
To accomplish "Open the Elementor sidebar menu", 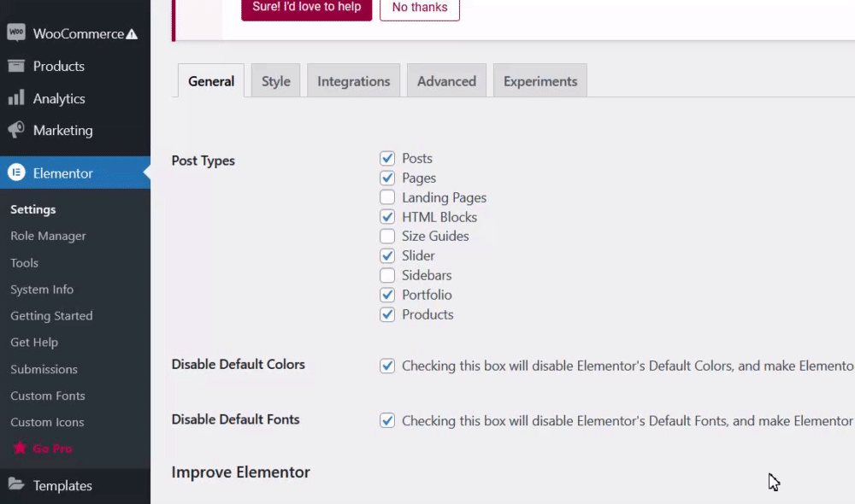I will (75, 173).
